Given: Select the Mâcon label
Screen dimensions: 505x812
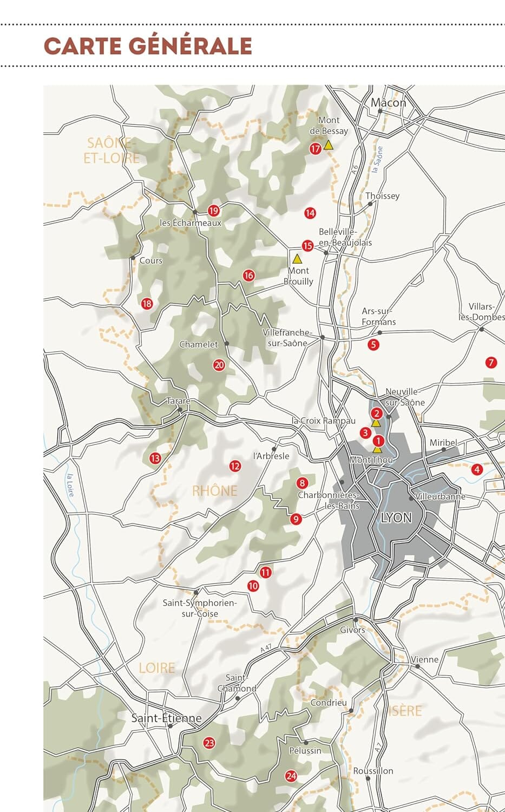Looking at the screenshot, I should pyautogui.click(x=390, y=102).
